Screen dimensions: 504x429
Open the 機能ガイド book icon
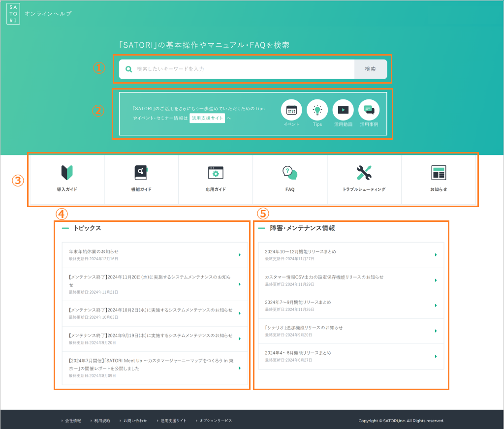[x=141, y=173]
